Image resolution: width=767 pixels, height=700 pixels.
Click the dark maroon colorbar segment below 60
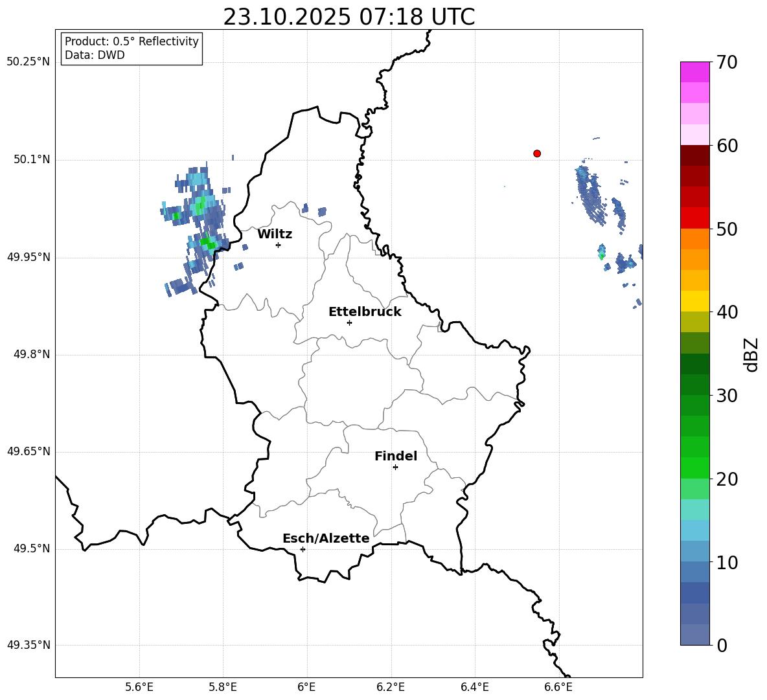coord(694,155)
